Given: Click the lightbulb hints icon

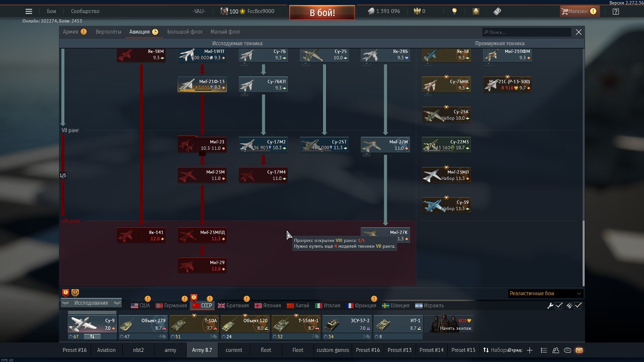Looking at the screenshot, I should pos(454,11).
